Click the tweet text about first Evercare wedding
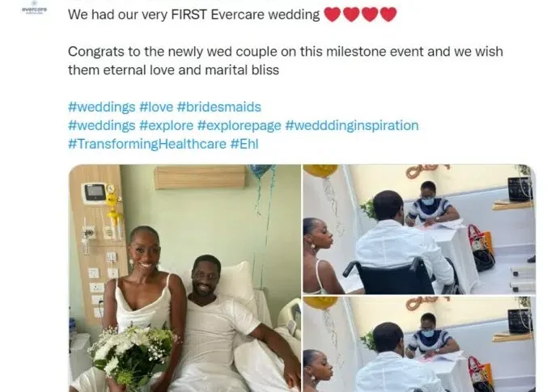The width and height of the screenshot is (551, 392). pyautogui.click(x=193, y=15)
